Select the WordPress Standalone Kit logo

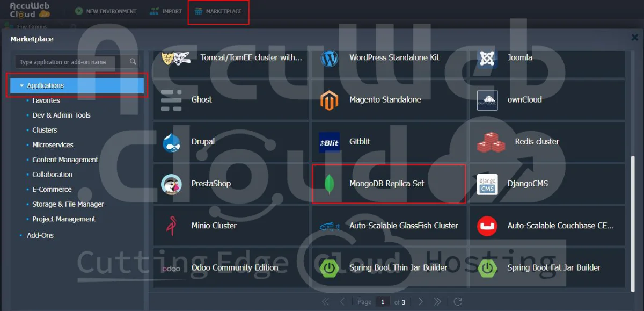(x=330, y=58)
